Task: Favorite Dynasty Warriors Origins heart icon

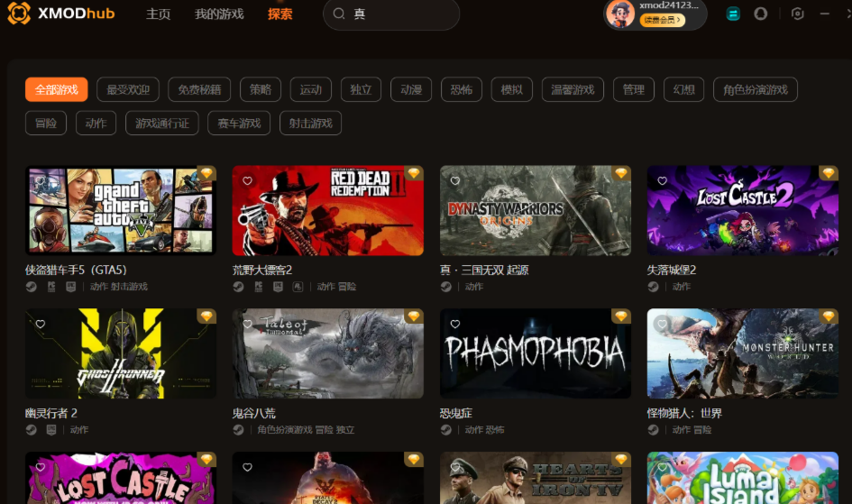Action: coord(454,181)
